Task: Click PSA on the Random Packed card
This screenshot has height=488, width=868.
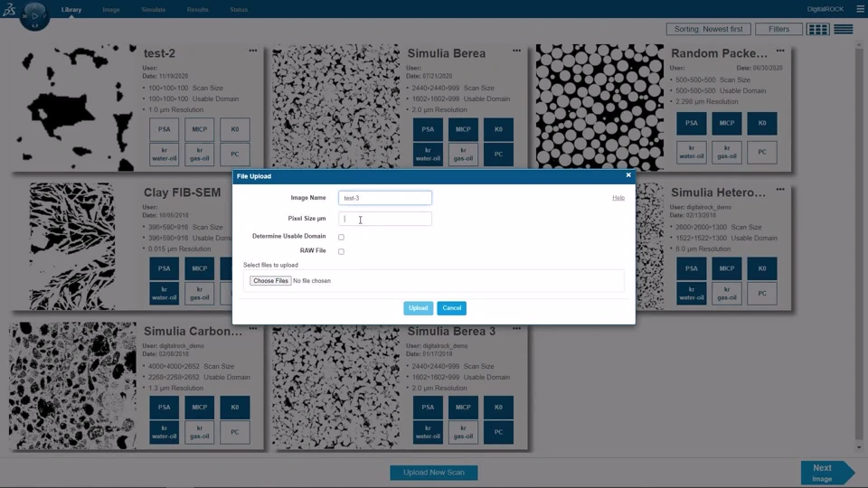Action: 692,124
